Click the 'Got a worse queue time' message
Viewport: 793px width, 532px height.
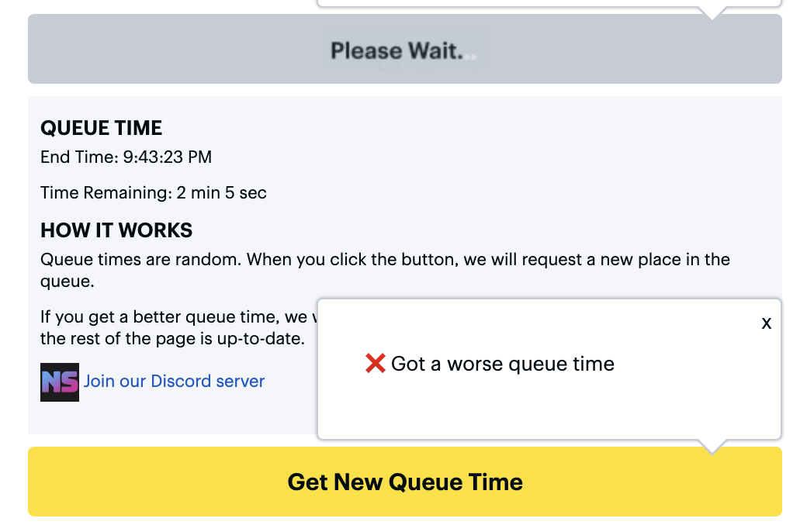pyautogui.click(x=503, y=364)
